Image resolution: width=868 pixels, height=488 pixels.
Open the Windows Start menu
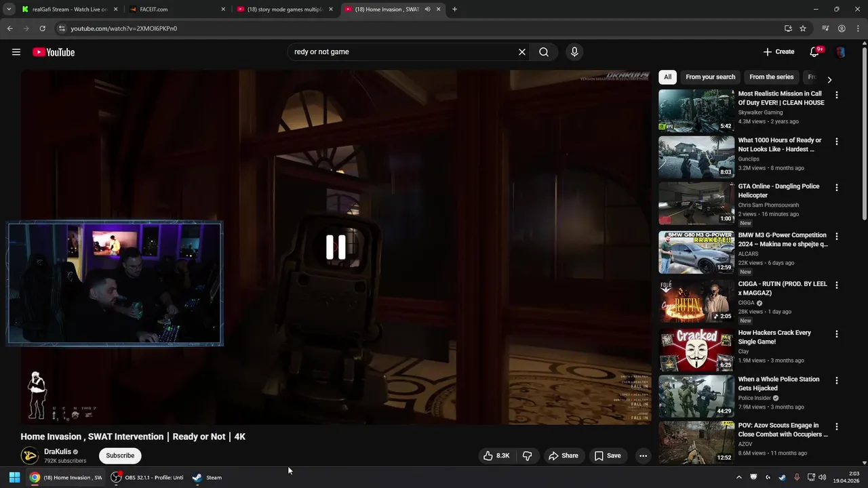[x=14, y=477]
